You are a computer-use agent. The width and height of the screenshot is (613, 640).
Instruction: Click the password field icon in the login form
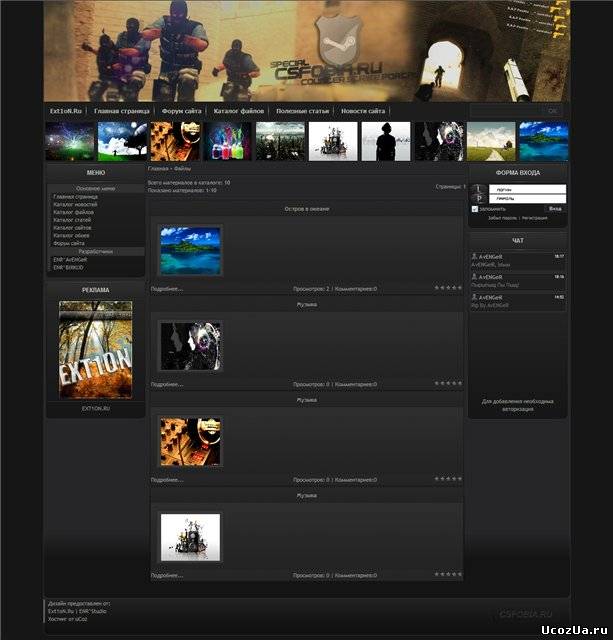(478, 199)
